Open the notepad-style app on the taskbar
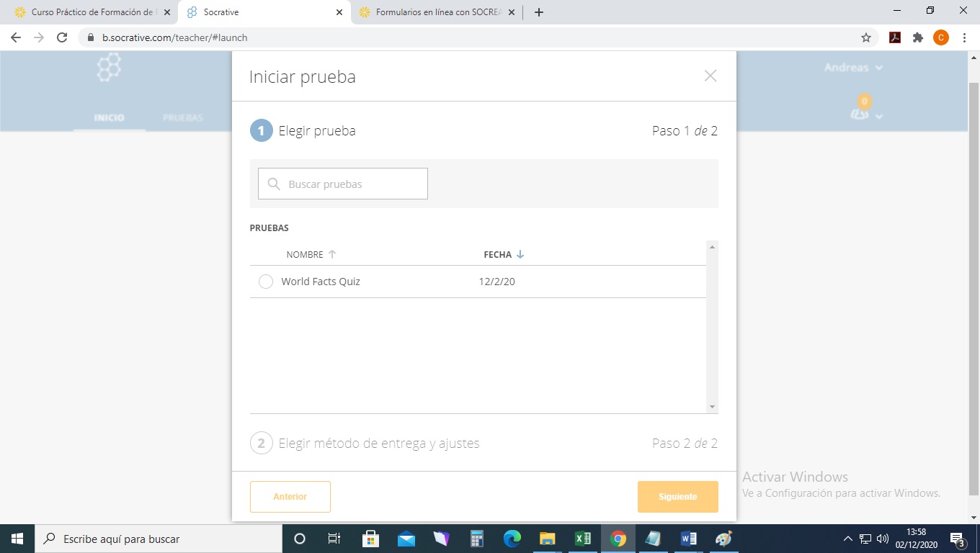The width and height of the screenshot is (980, 553). click(653, 539)
